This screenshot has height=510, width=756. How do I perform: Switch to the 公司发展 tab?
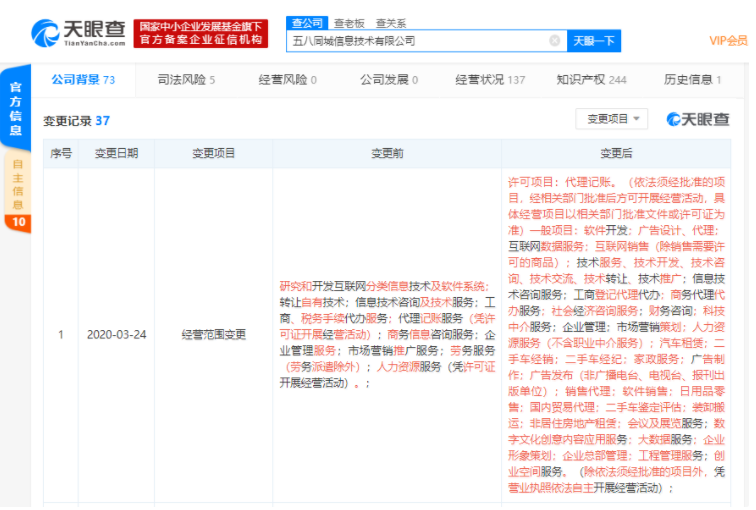click(x=389, y=80)
